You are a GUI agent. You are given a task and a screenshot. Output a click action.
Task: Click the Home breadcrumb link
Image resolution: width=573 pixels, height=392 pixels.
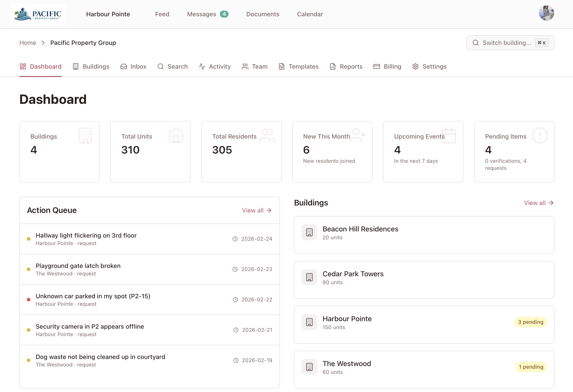click(x=28, y=43)
